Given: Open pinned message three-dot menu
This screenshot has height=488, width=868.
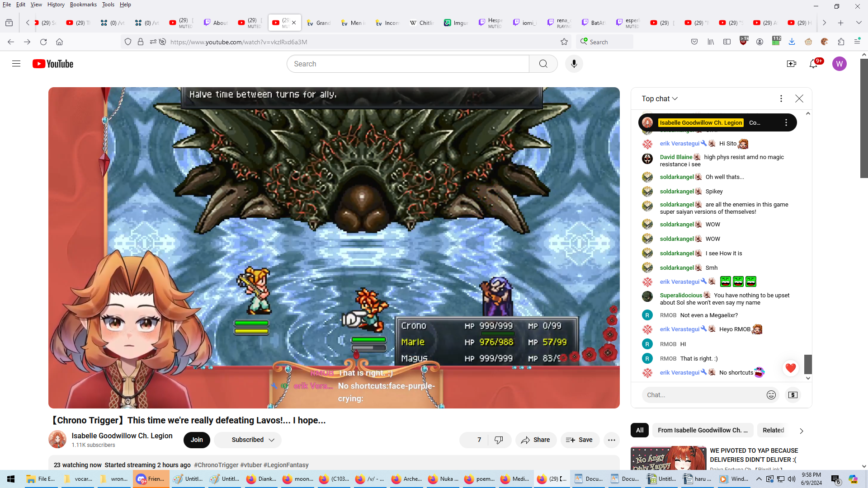Looking at the screenshot, I should coord(786,122).
